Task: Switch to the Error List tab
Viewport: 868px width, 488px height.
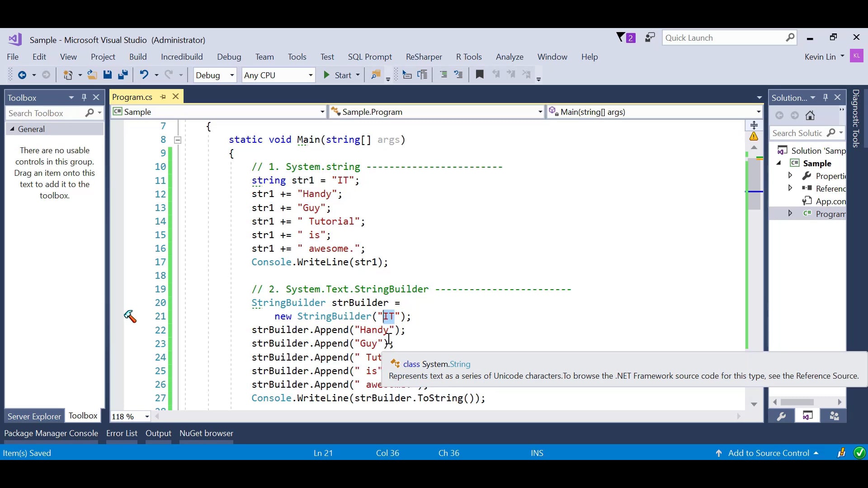Action: coord(121,433)
